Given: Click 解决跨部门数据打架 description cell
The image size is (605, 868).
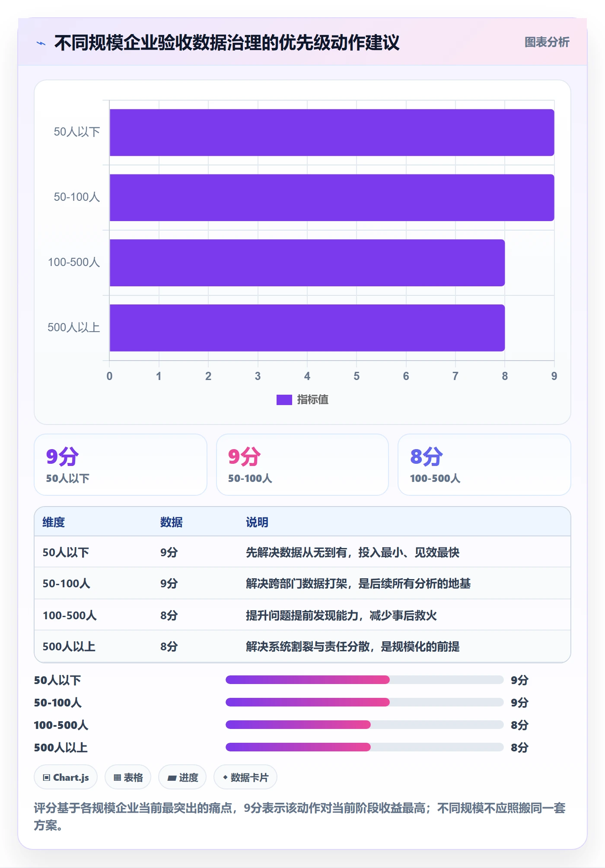Looking at the screenshot, I should click(x=358, y=583).
